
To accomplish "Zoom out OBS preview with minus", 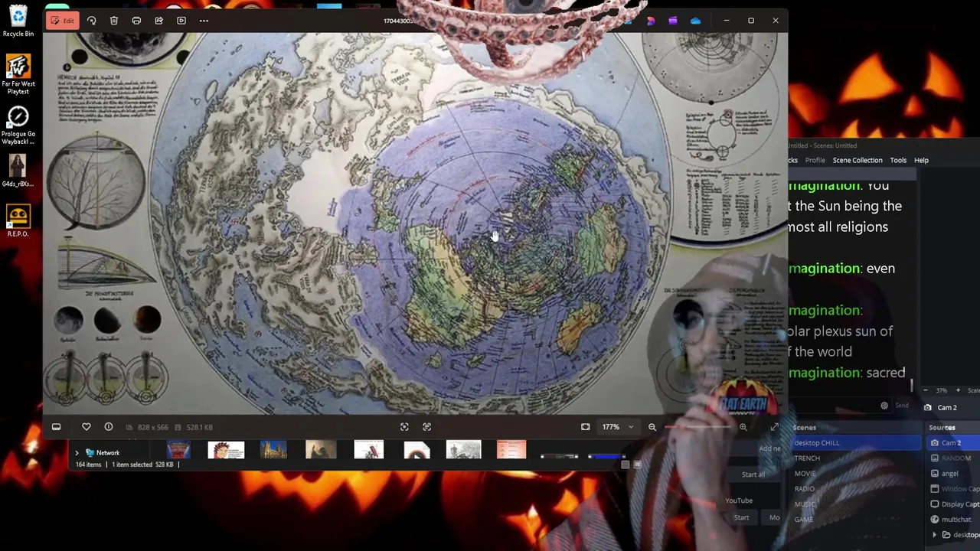I will pos(925,390).
